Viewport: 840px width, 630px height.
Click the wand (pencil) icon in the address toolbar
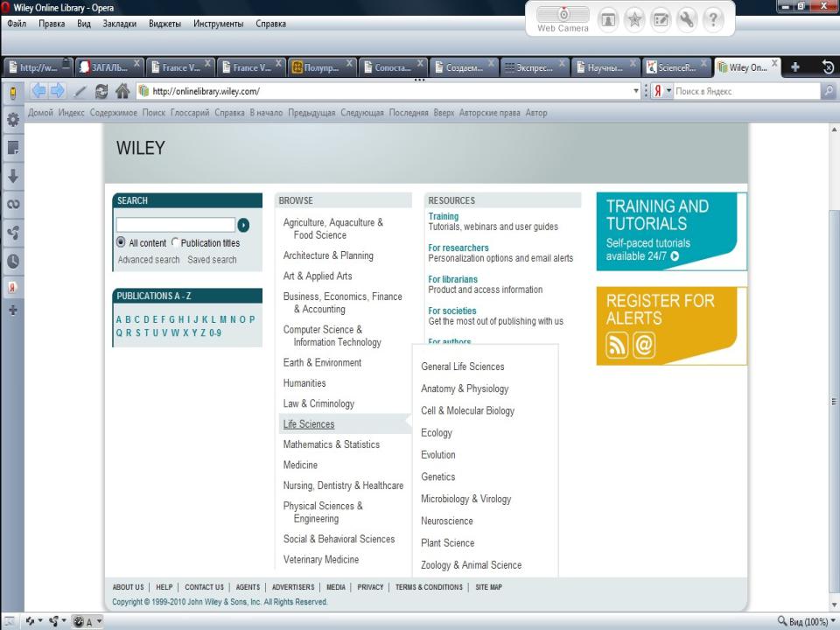click(80, 92)
